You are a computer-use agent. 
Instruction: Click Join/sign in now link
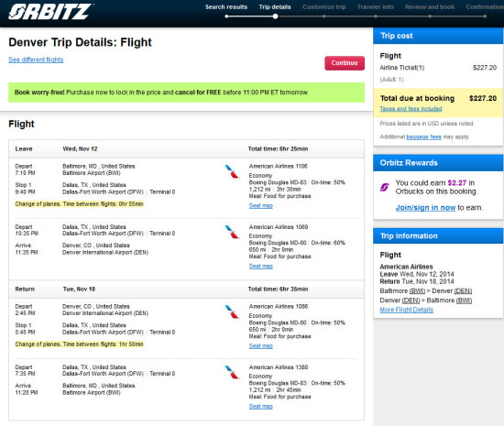(425, 208)
